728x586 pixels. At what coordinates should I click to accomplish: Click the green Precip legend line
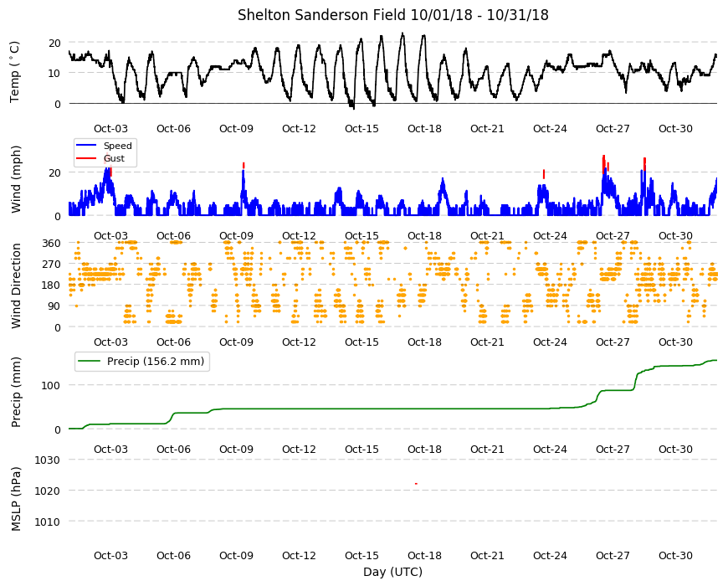(89, 362)
